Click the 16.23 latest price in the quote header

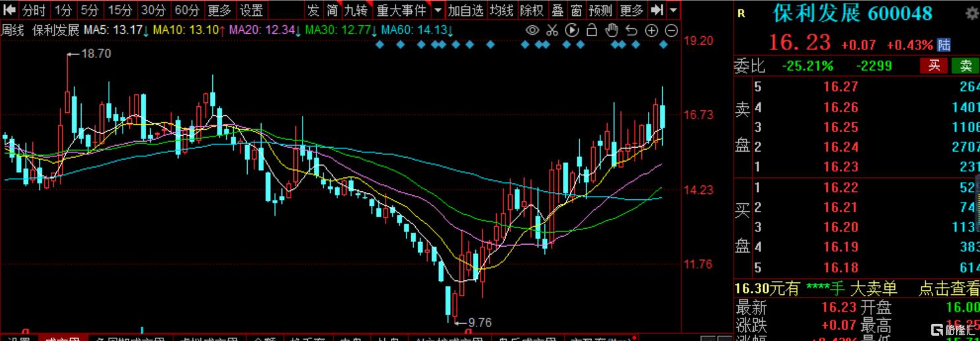click(800, 43)
